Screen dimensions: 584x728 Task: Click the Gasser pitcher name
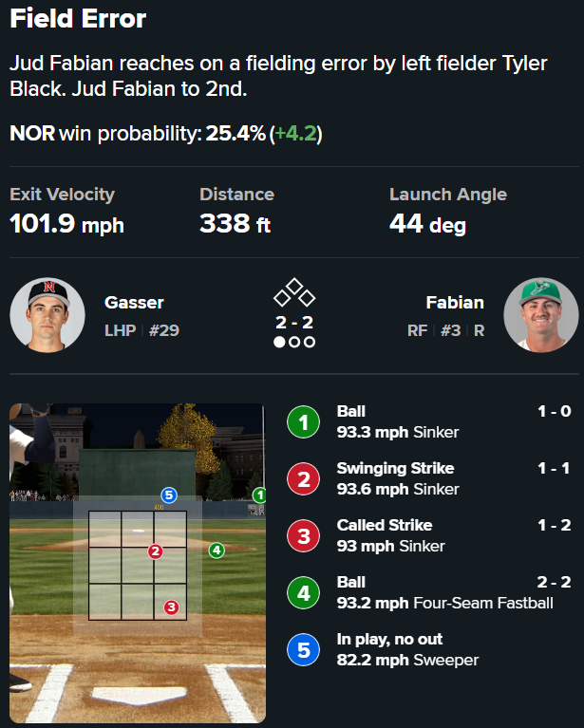(134, 303)
